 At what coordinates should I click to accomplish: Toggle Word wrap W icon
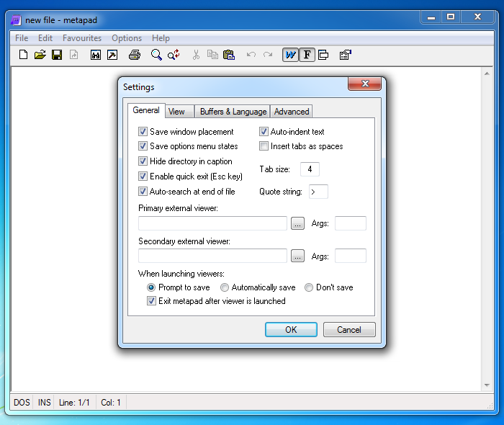[290, 55]
